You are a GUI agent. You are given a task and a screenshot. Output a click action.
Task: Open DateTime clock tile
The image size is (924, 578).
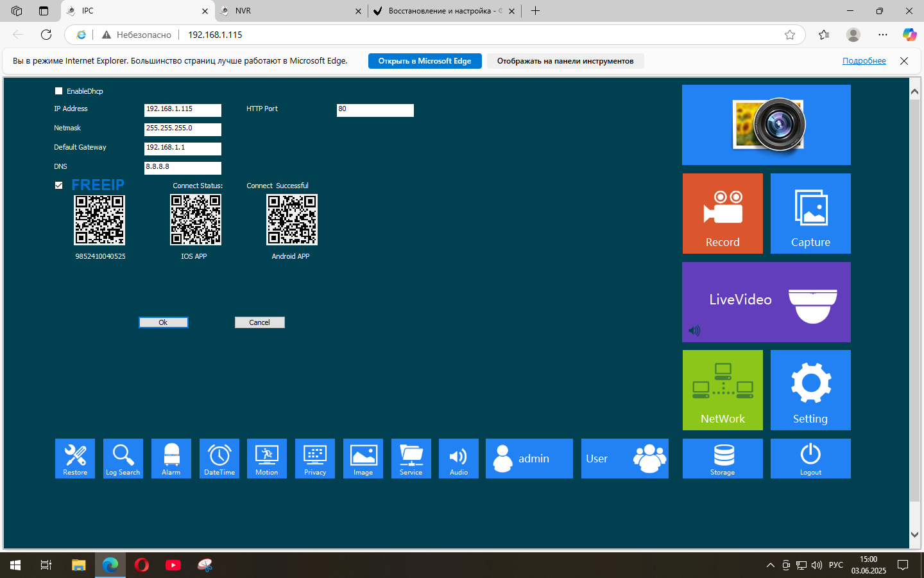[219, 458]
